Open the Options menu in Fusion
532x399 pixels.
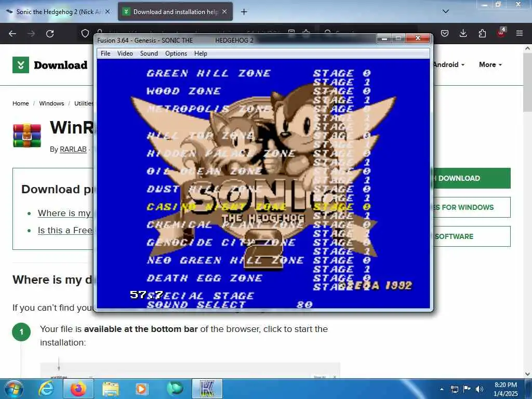coord(176,54)
